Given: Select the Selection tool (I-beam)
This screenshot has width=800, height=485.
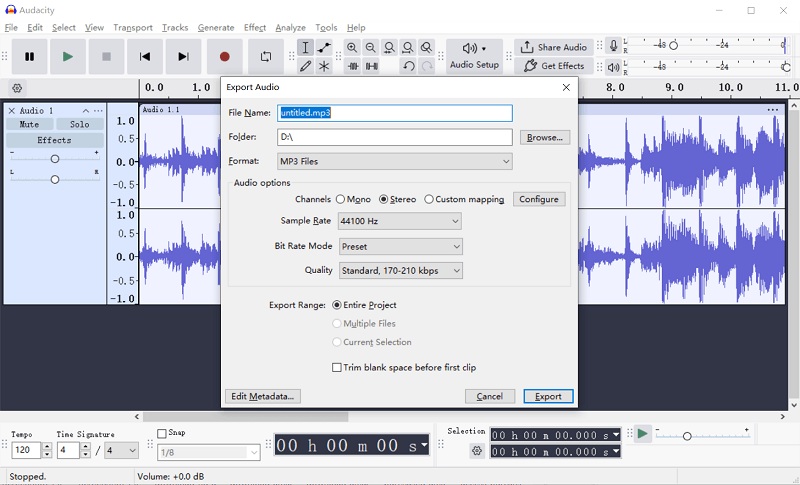Looking at the screenshot, I should (305, 47).
